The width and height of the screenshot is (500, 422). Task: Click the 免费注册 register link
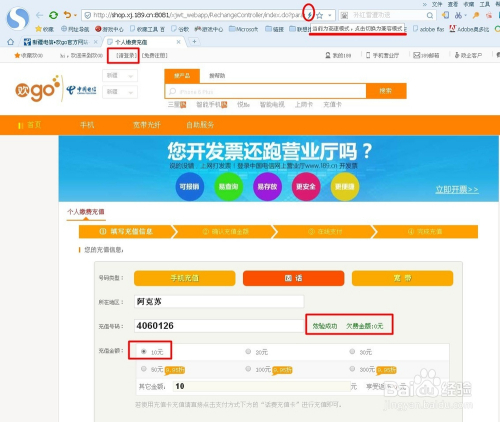[x=155, y=55]
